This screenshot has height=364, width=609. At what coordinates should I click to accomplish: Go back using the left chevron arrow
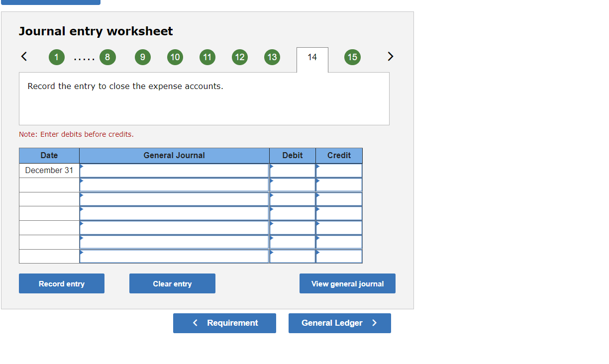24,57
